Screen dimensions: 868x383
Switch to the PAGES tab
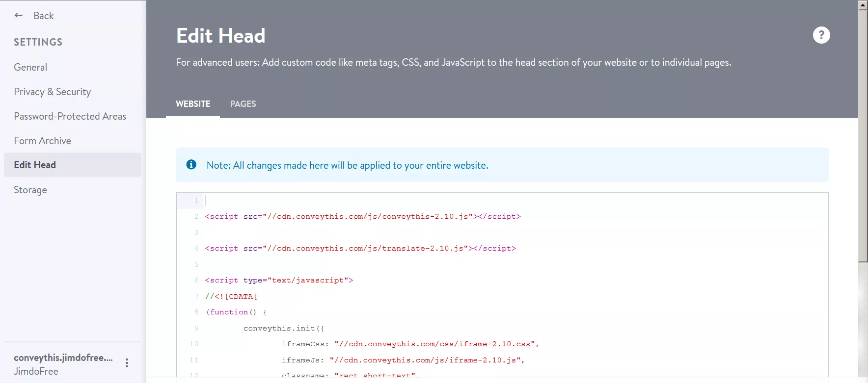pos(243,104)
